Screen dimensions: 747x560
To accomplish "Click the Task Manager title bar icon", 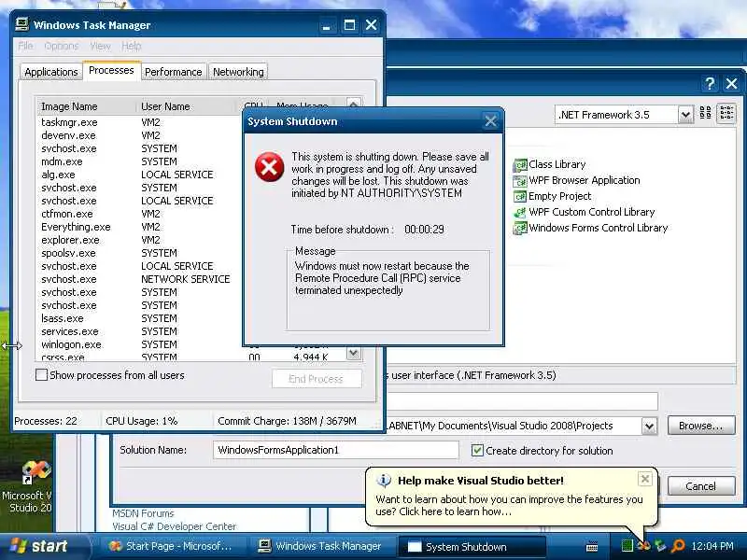I will (21, 24).
